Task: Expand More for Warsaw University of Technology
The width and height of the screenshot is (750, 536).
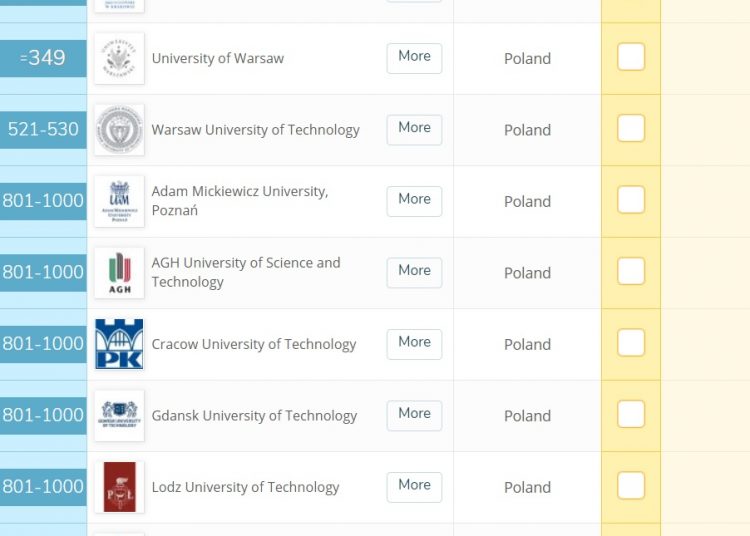Action: tap(414, 128)
